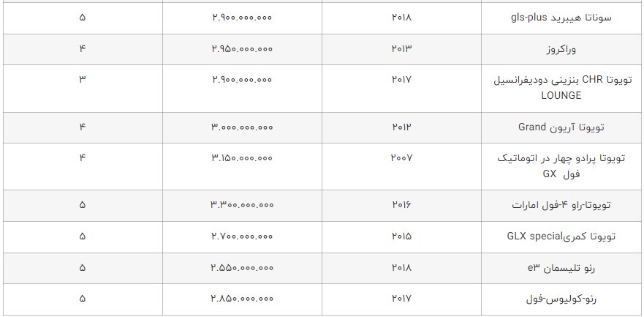Click the year 2013 cell

tap(402, 48)
